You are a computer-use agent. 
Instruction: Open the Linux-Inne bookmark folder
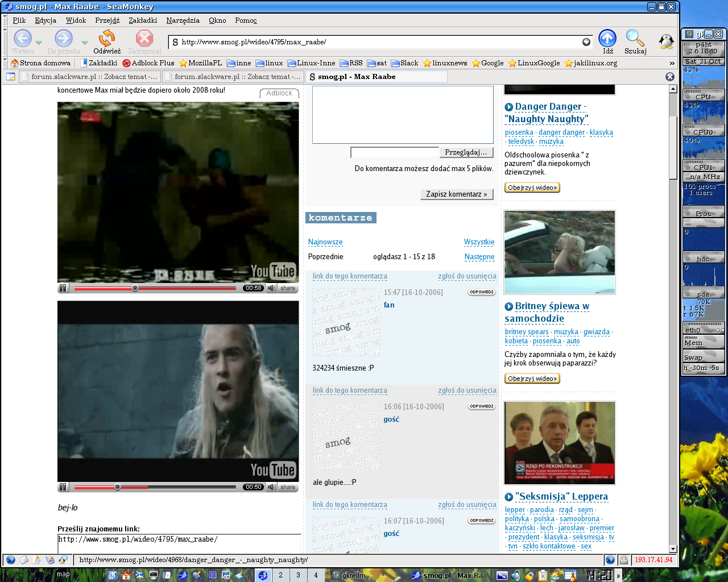(311, 63)
